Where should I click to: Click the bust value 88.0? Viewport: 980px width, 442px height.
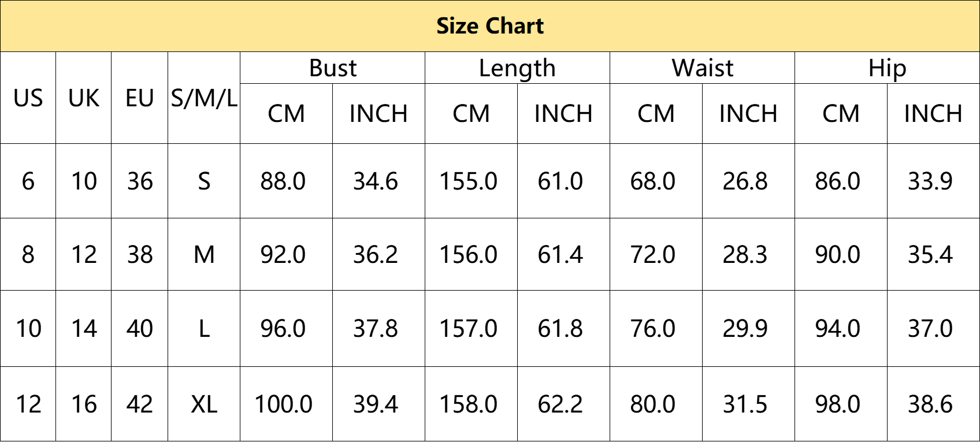coord(283,181)
